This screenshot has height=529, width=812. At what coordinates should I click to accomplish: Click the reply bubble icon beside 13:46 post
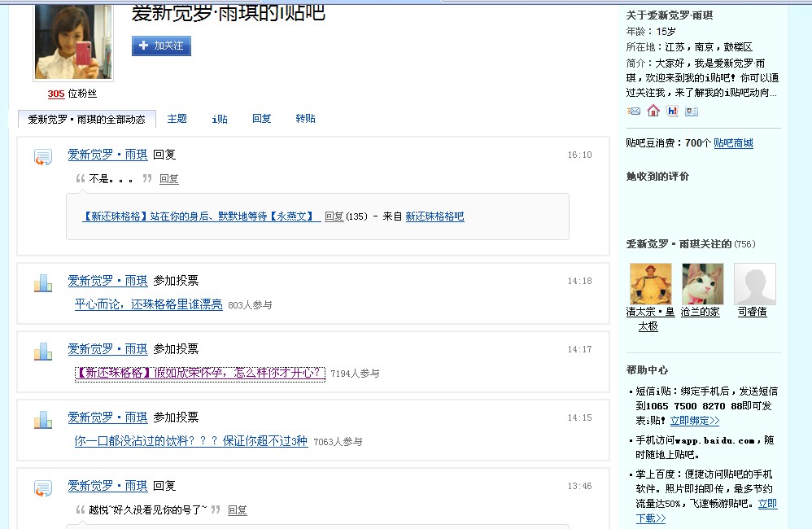[43, 488]
